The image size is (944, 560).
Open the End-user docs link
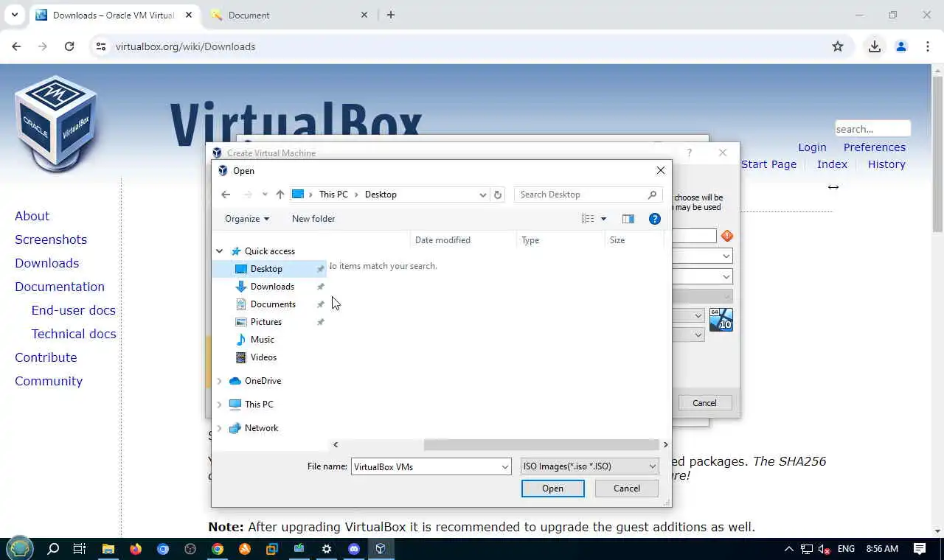tap(74, 310)
